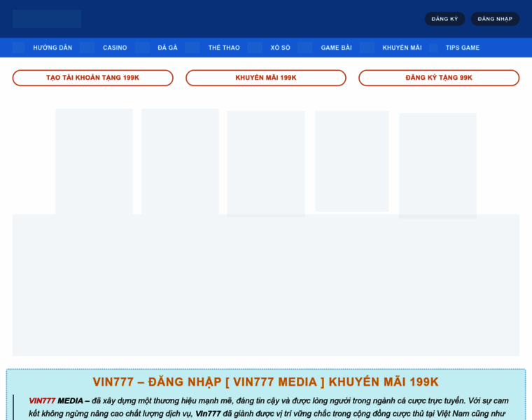Image resolution: width=532 pixels, height=420 pixels.
Task: Click ĐĂNG KÝ TẶNG 99K button
Action: click(x=439, y=78)
